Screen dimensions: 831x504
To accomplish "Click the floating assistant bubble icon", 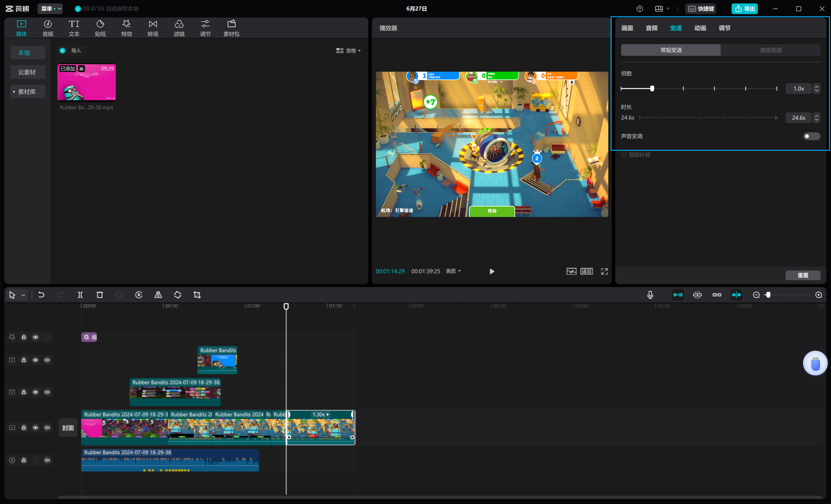I will coord(815,363).
